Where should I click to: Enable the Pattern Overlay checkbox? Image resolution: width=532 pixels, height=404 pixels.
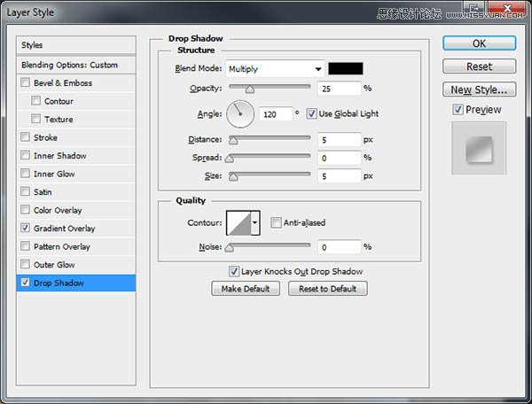click(x=25, y=245)
